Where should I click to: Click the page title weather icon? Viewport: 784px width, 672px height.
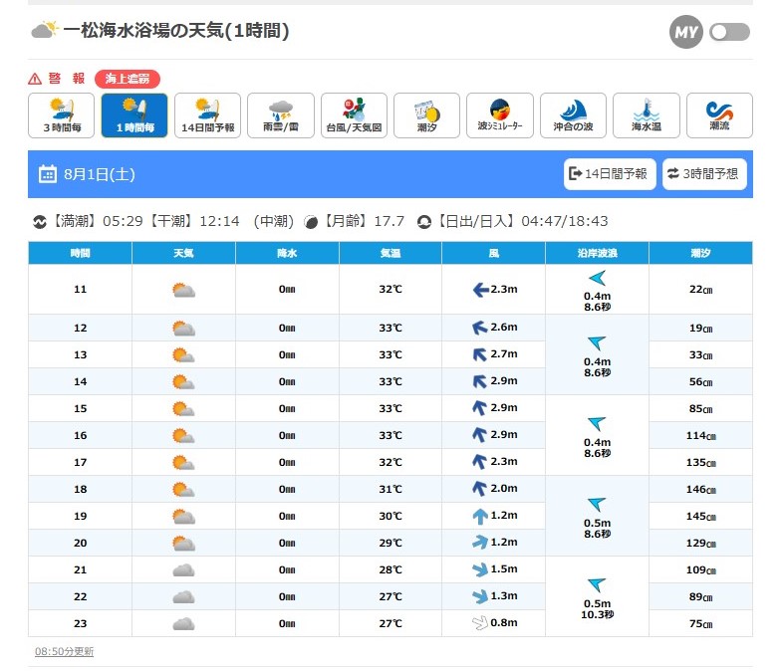(x=45, y=30)
